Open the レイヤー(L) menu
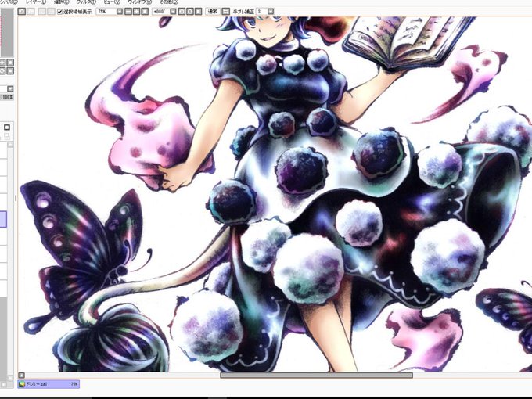The height and width of the screenshot is (399, 532). (36, 2)
